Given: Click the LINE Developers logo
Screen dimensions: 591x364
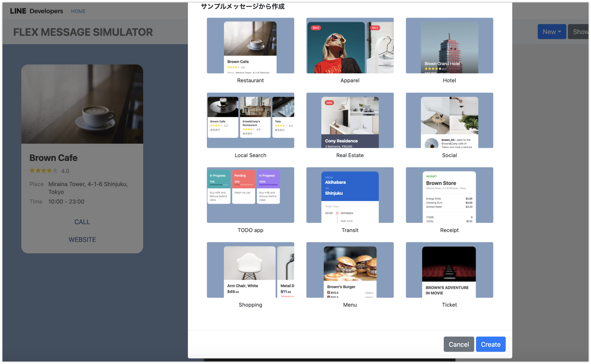Looking at the screenshot, I should point(36,11).
